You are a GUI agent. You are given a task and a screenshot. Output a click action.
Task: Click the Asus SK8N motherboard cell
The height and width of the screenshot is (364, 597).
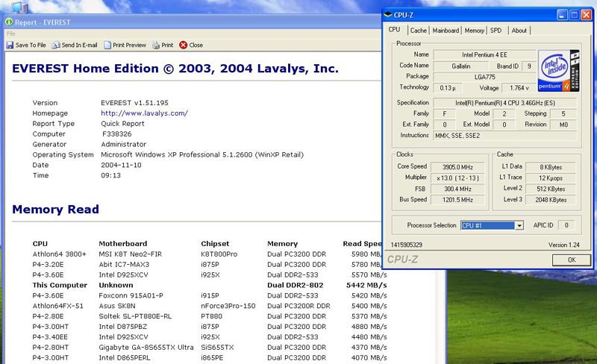pyautogui.click(x=117, y=306)
